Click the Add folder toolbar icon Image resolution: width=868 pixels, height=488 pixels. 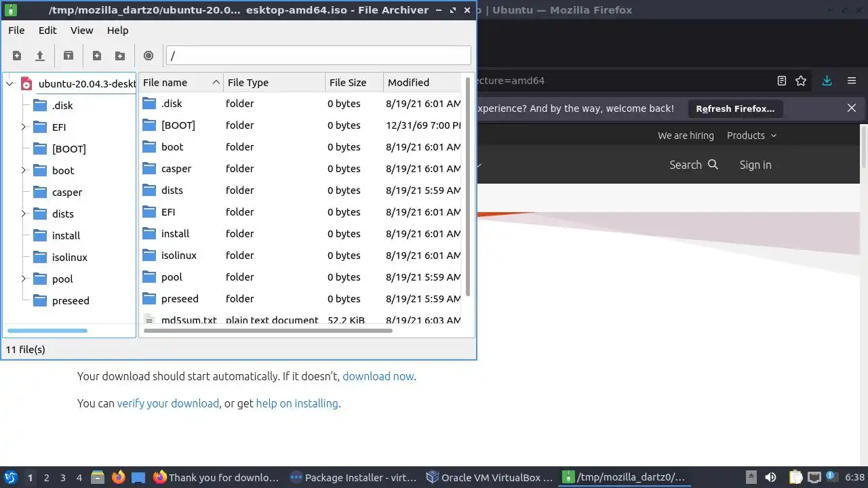[120, 56]
